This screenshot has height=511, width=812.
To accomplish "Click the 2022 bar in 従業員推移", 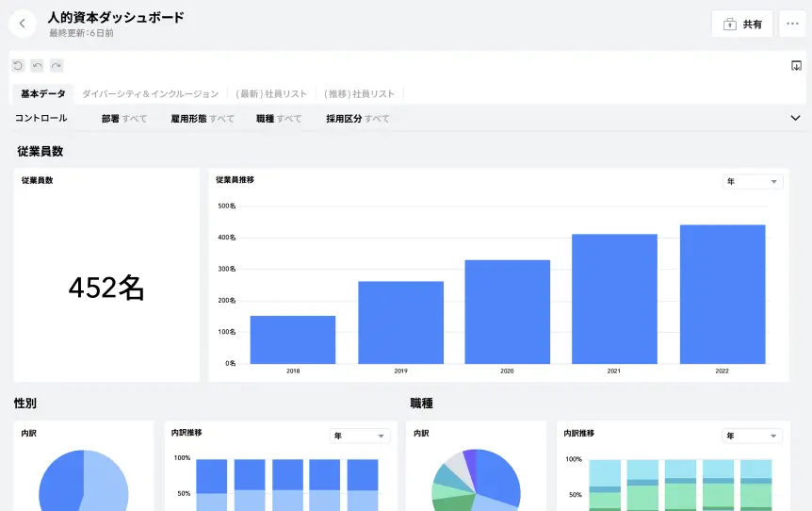I will click(723, 294).
